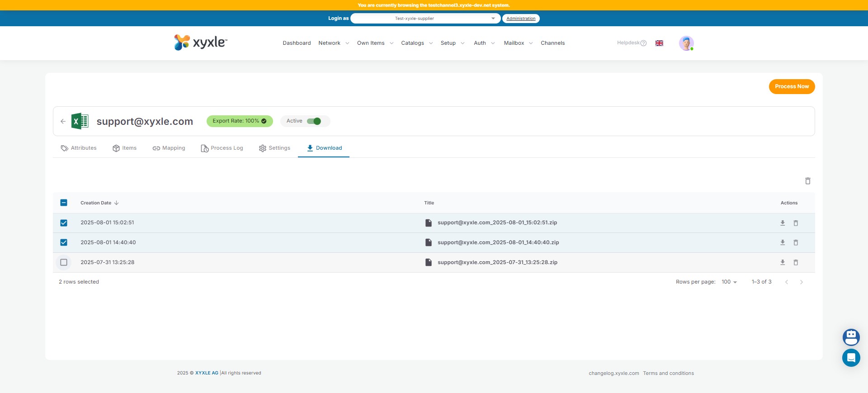Expand the Catalogs menu
868x393 pixels.
point(416,43)
